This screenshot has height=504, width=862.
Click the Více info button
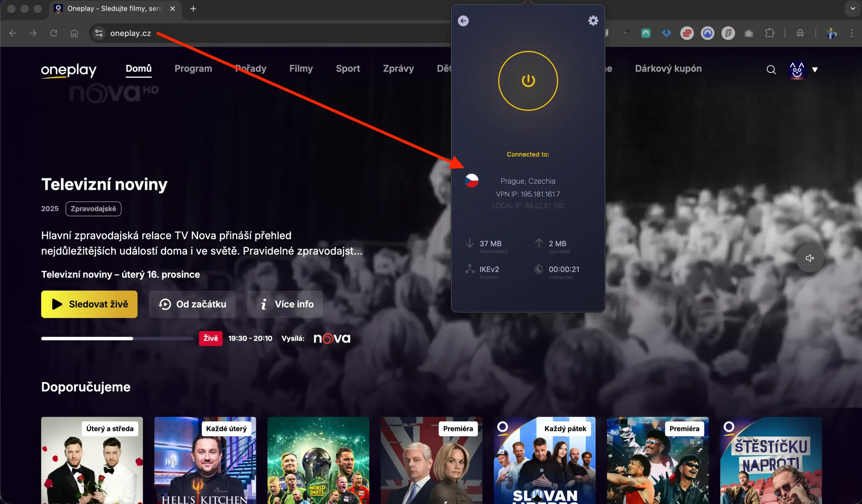point(285,304)
